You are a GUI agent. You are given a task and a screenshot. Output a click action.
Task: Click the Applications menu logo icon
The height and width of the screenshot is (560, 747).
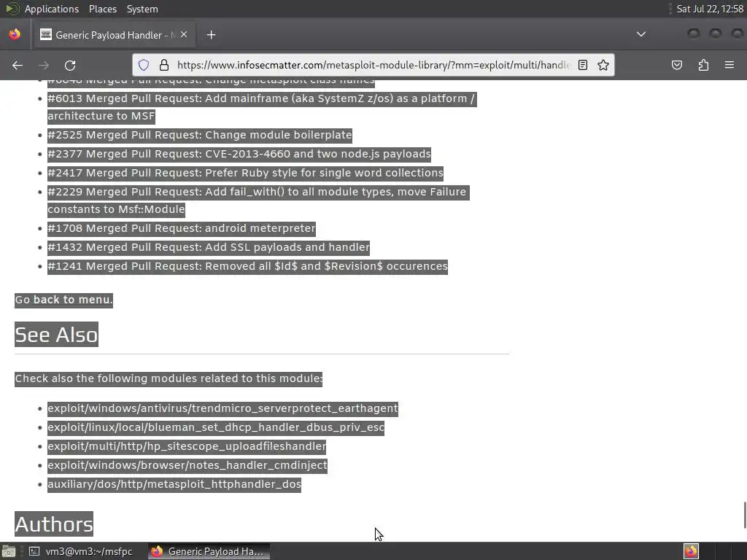tap(12, 9)
